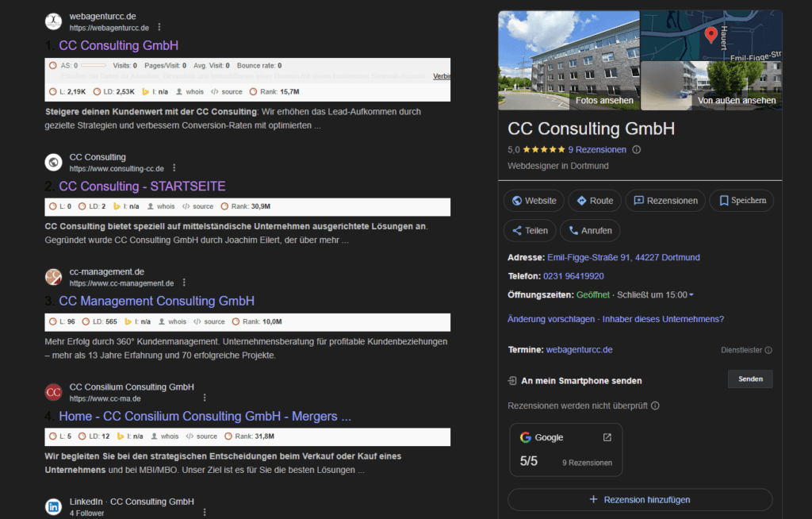The image size is (812, 519).
Task: Click the CC Consilium red favicon
Action: (x=53, y=393)
